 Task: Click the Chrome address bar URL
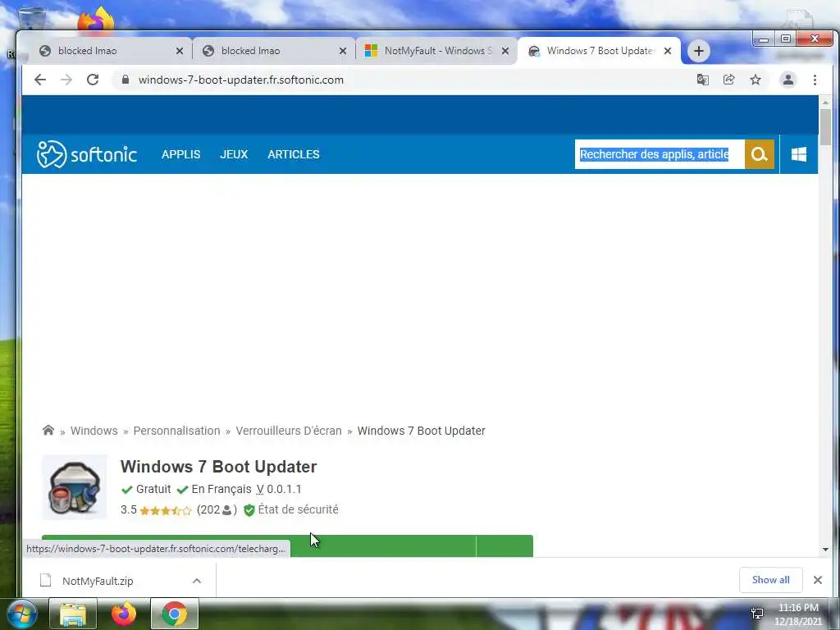click(x=241, y=80)
